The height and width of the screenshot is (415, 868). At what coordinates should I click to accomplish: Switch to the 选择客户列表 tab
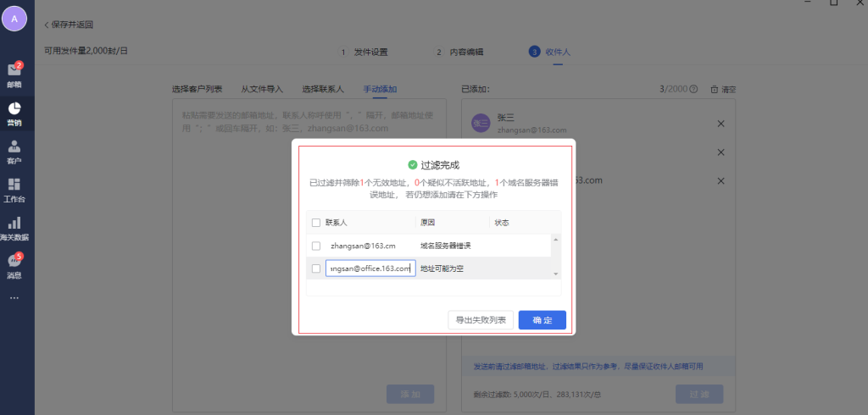click(197, 88)
